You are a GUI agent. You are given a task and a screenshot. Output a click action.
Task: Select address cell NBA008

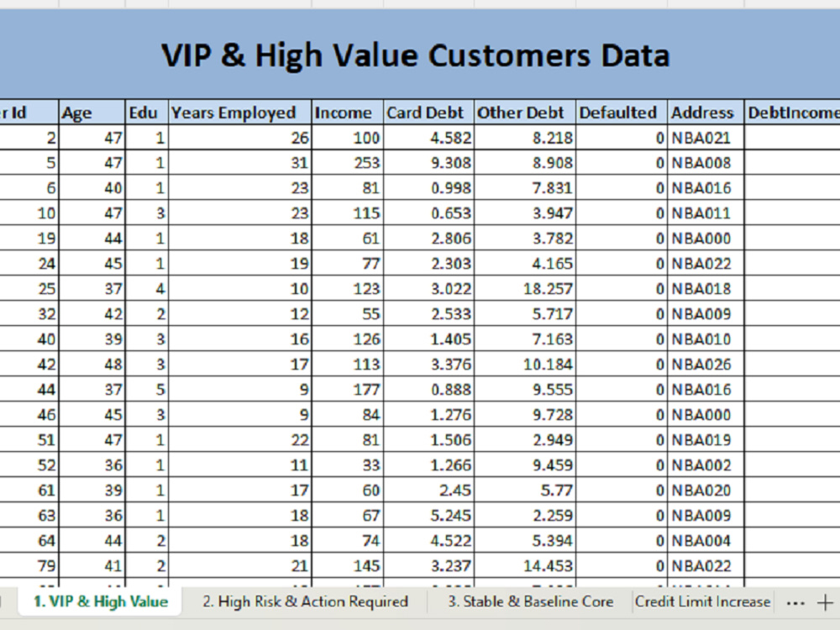coord(706,163)
